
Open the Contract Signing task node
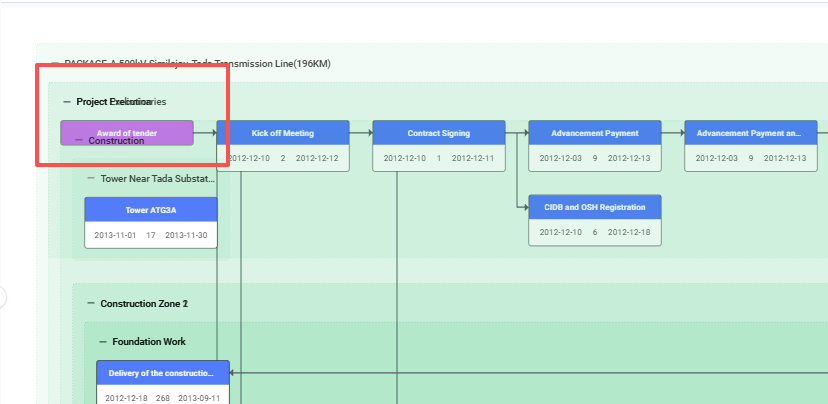pyautogui.click(x=438, y=133)
